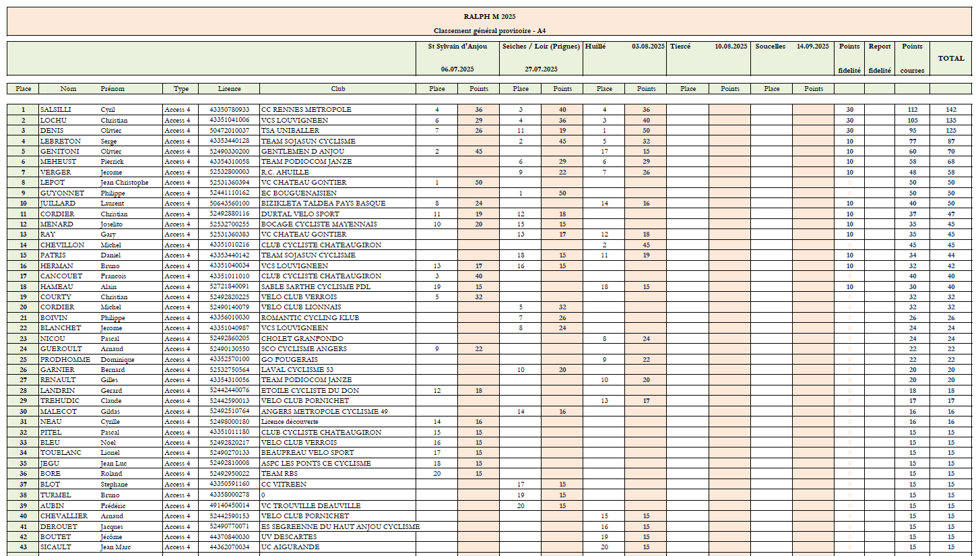Screen dimensions: 980x556
Task: Click the "Huillé" race header
Action: pyautogui.click(x=595, y=47)
